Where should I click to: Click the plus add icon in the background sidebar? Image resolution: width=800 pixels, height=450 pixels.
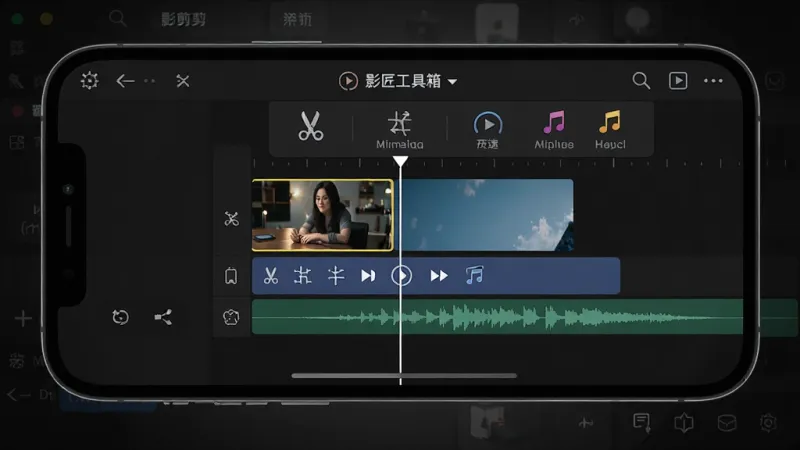click(23, 319)
